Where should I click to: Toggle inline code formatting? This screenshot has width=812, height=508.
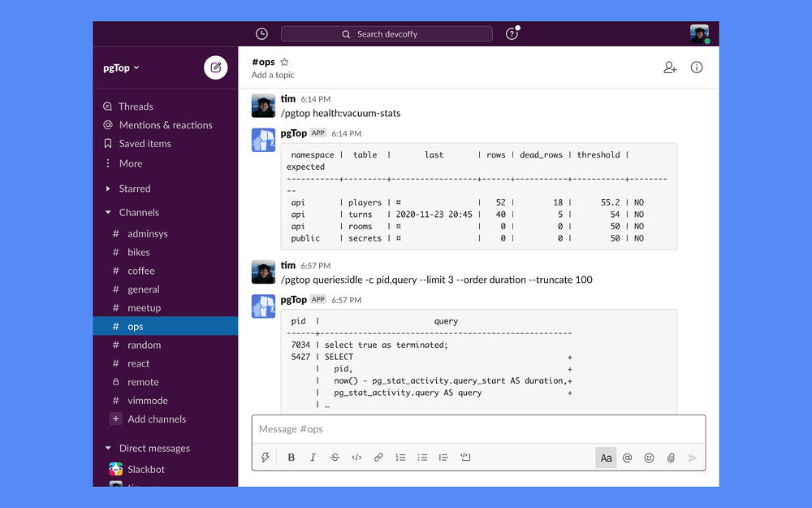[x=356, y=457]
